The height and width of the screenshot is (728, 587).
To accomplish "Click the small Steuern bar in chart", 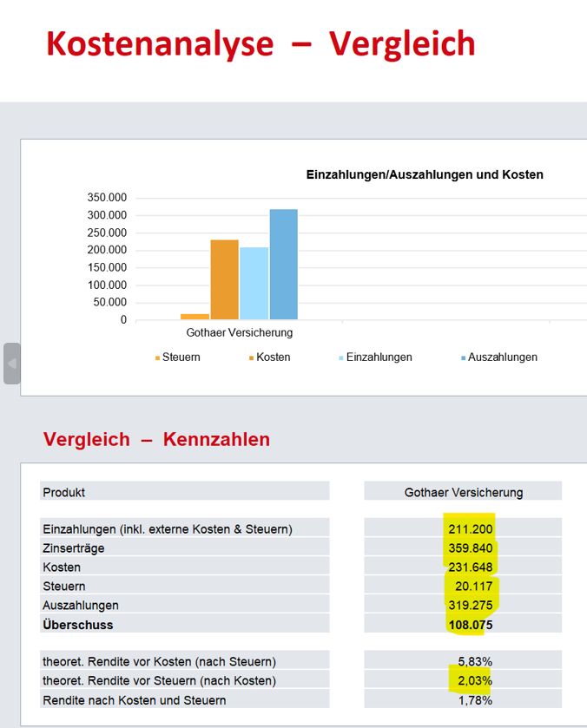I will click(195, 317).
